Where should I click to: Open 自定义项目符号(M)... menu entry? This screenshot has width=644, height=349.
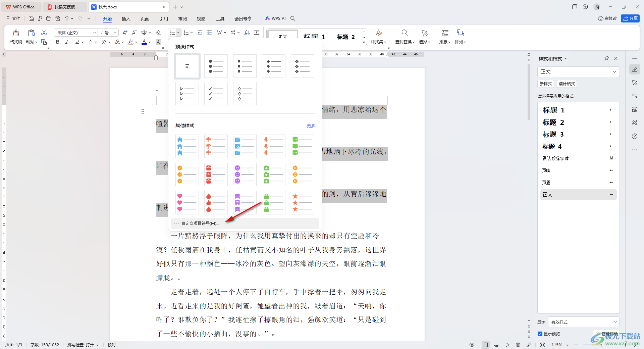point(245,223)
